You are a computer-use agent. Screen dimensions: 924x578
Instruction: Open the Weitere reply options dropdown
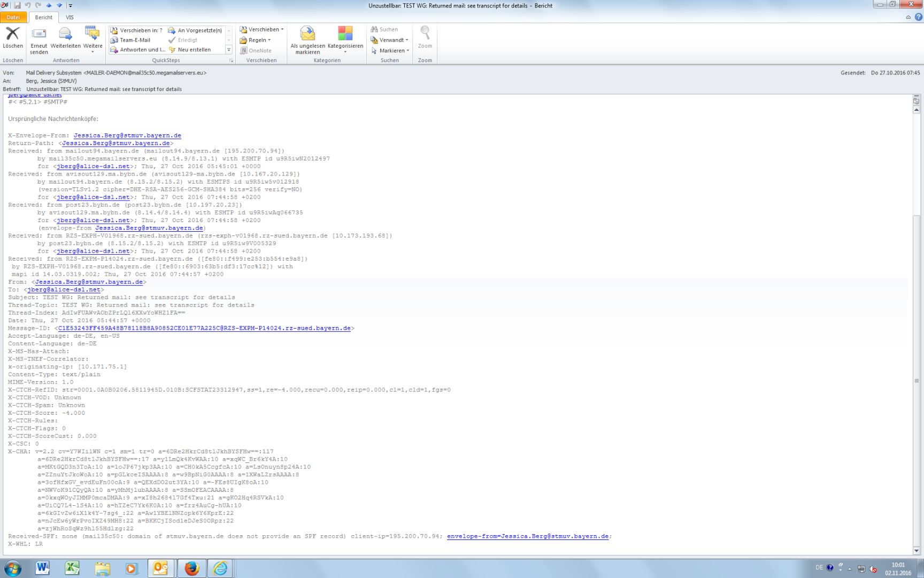coord(93,40)
